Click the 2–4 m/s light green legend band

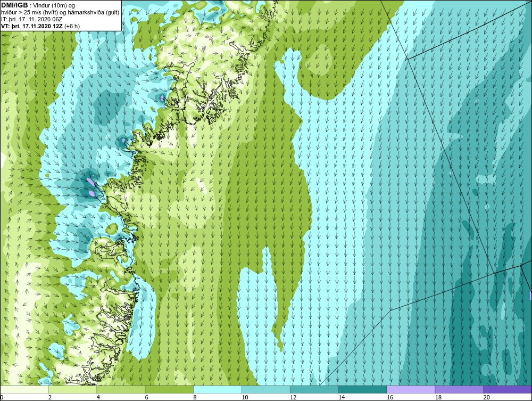point(72,389)
